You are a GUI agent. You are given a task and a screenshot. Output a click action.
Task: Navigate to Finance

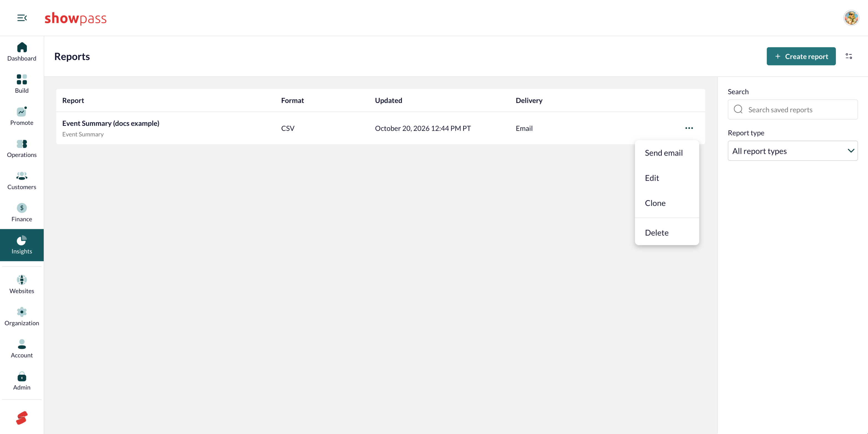tap(22, 213)
